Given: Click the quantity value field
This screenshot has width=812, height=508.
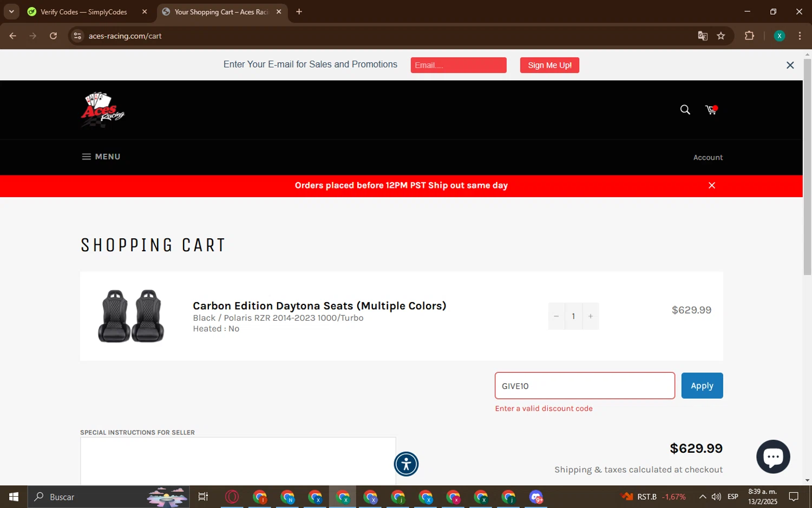Looking at the screenshot, I should click(573, 316).
